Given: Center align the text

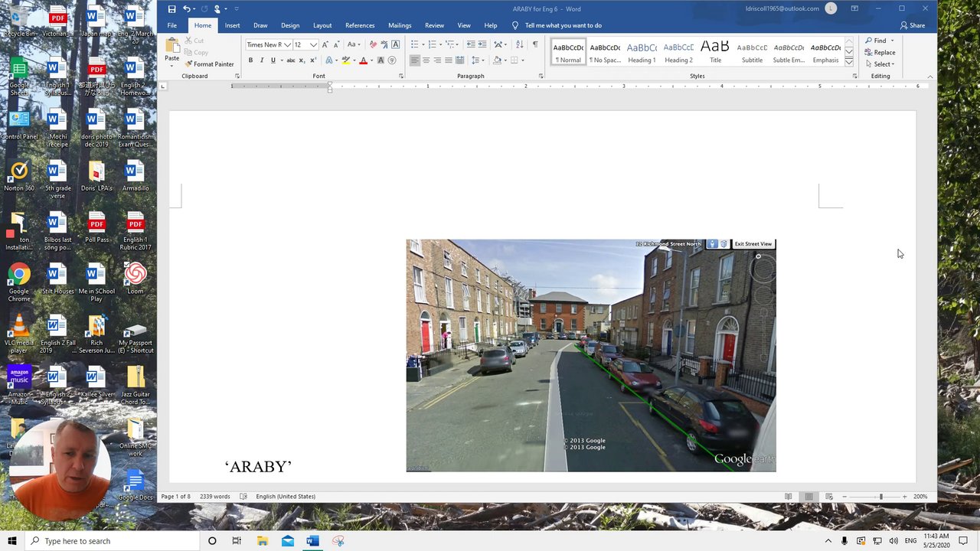Looking at the screenshot, I should [426, 60].
